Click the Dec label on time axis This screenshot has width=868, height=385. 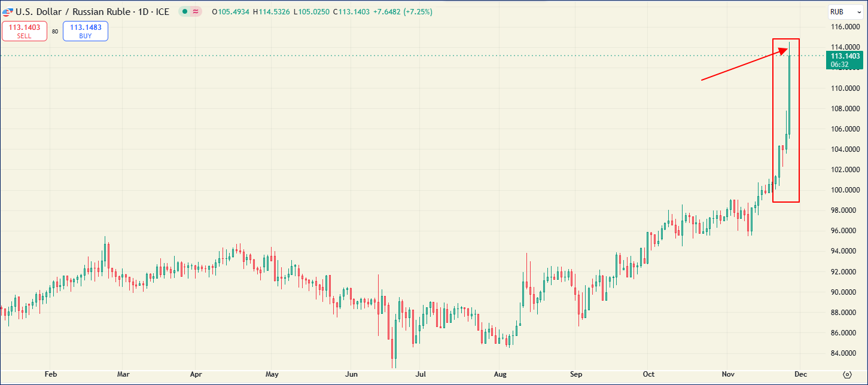point(801,375)
